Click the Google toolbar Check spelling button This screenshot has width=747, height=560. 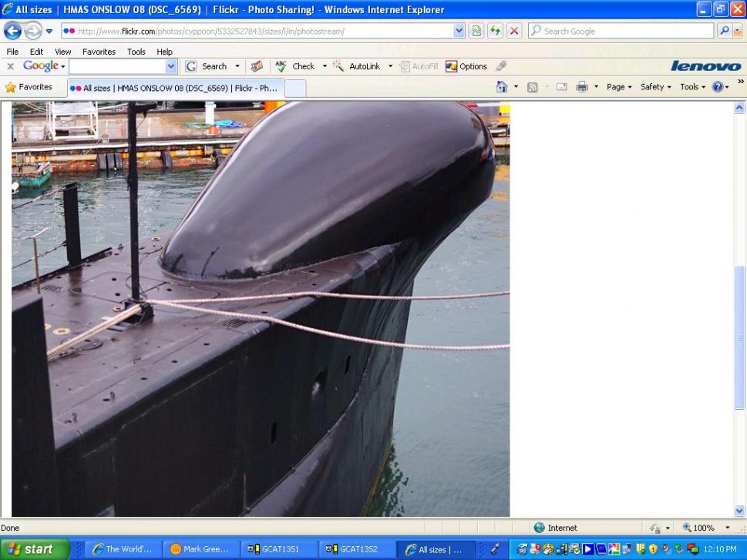pos(295,66)
